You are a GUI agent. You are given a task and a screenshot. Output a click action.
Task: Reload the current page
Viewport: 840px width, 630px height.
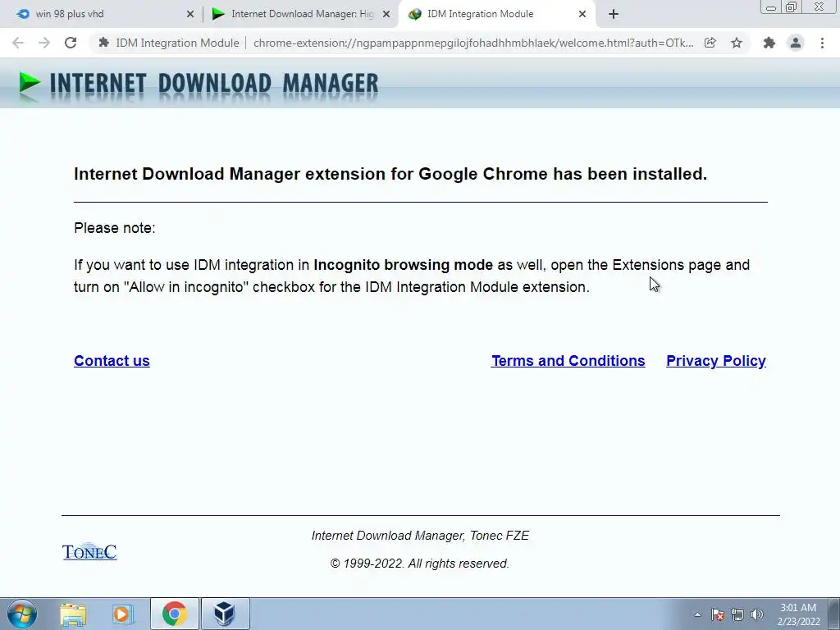(x=71, y=43)
